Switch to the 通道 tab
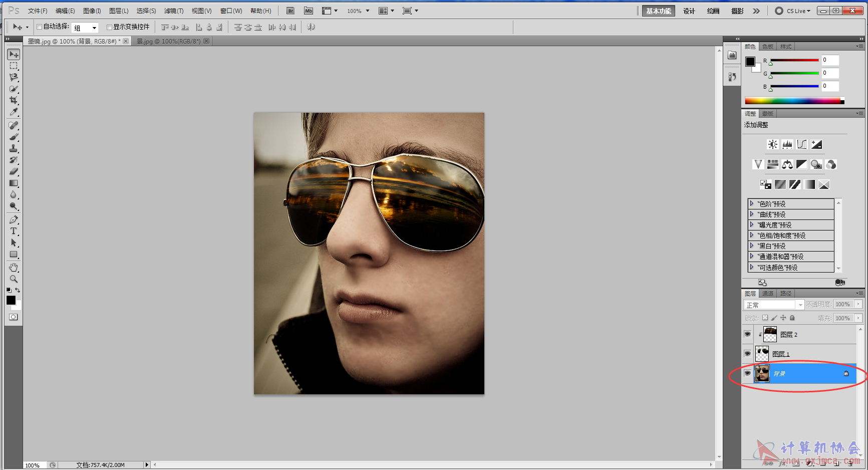 (768, 294)
